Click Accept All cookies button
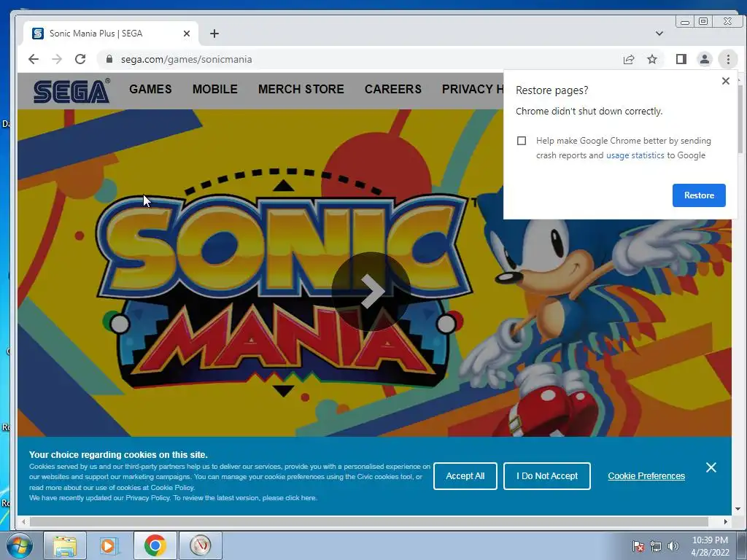The height and width of the screenshot is (560, 747). (465, 475)
